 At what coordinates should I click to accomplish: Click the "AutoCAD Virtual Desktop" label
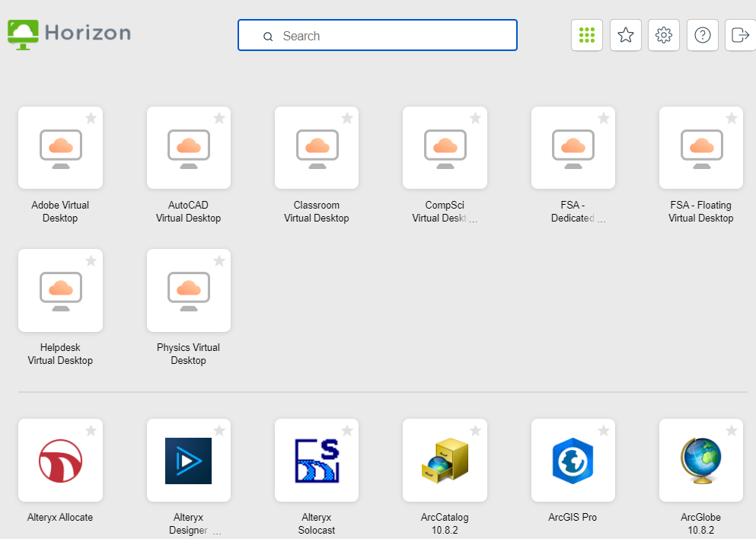189,212
